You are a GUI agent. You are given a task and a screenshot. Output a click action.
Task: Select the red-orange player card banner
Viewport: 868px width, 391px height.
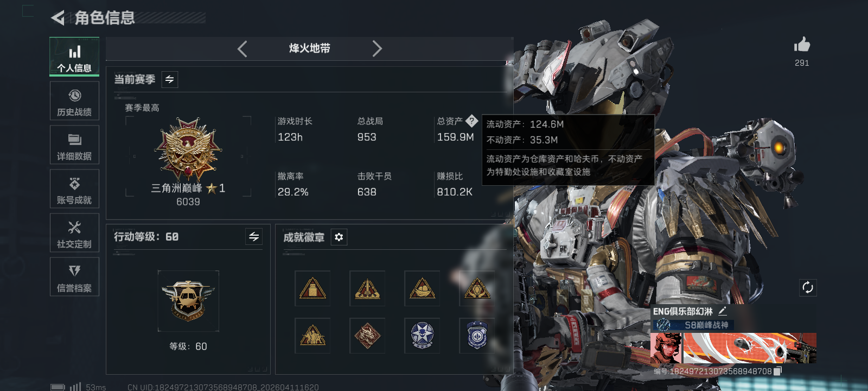pos(733,348)
